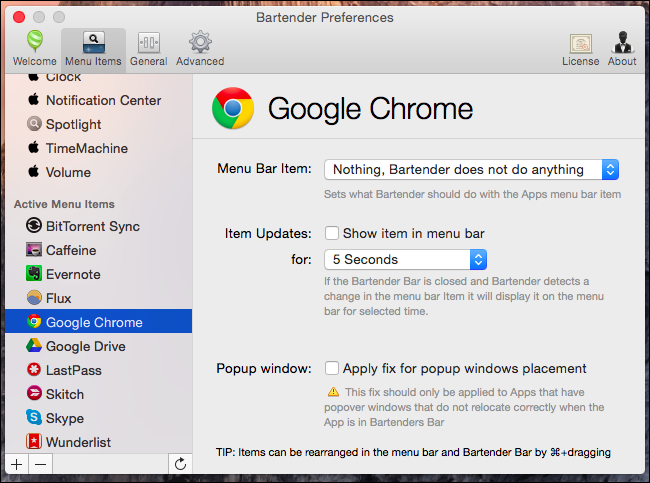Select Notification Center in the sidebar
The image size is (650, 483).
point(103,100)
